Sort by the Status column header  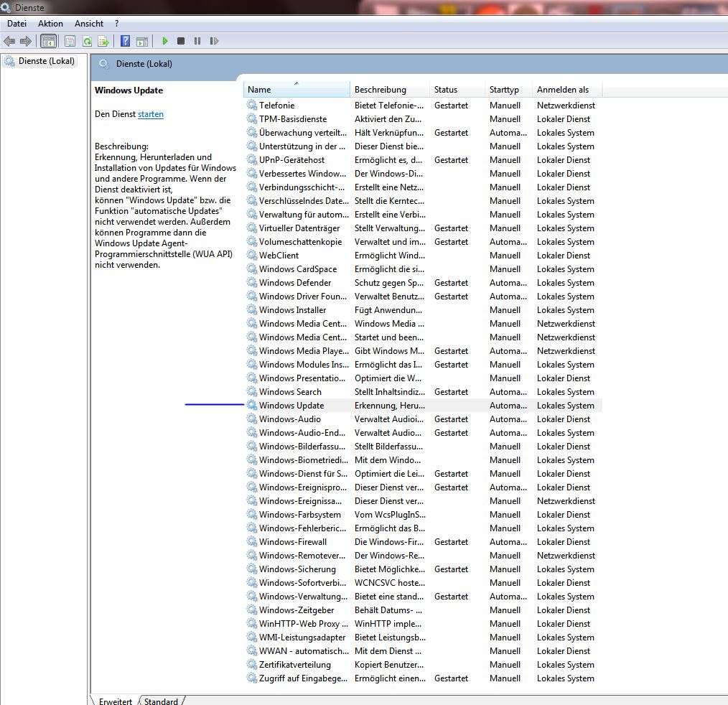pyautogui.click(x=457, y=90)
